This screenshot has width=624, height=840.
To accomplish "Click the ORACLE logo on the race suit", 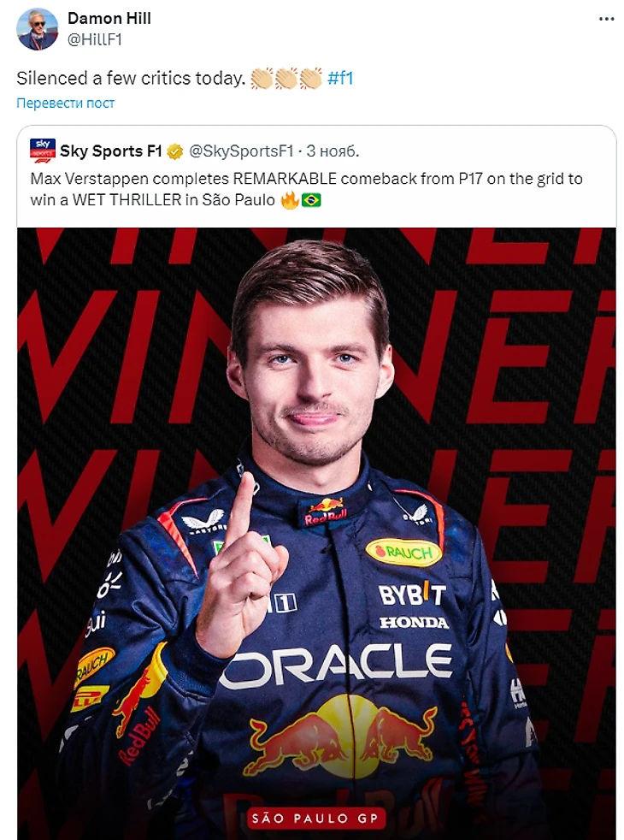I will [336, 665].
